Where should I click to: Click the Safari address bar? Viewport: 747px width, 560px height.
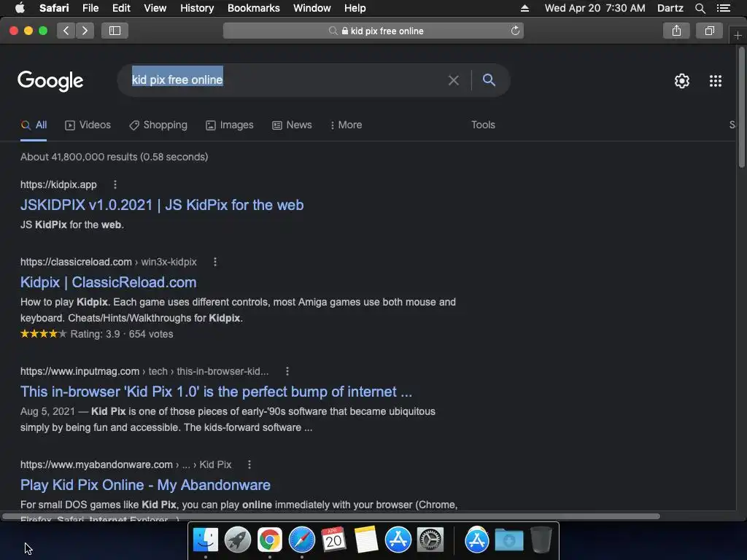[x=373, y=31]
